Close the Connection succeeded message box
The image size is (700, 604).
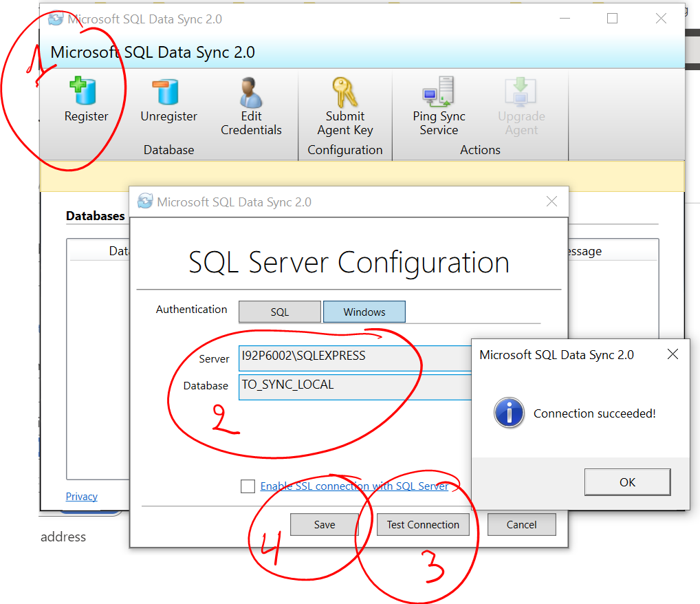pos(672,354)
